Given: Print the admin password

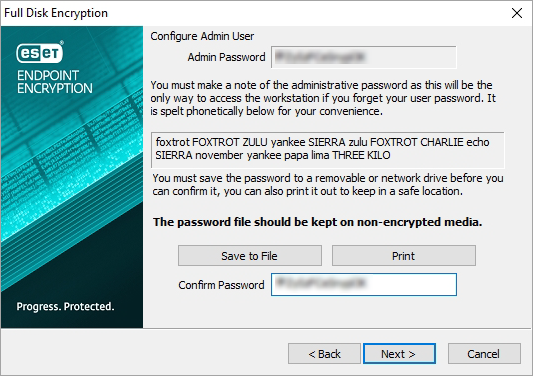Looking at the screenshot, I should click(403, 256).
